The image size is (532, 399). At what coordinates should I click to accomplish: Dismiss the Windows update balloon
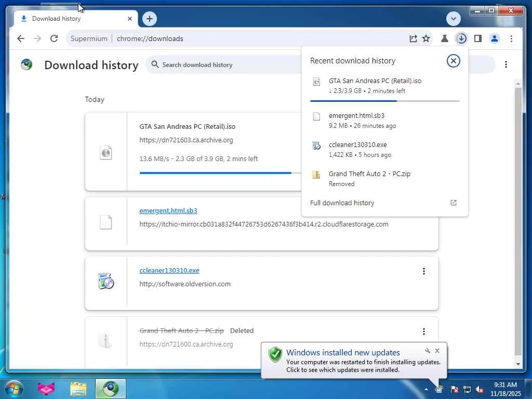pos(437,351)
